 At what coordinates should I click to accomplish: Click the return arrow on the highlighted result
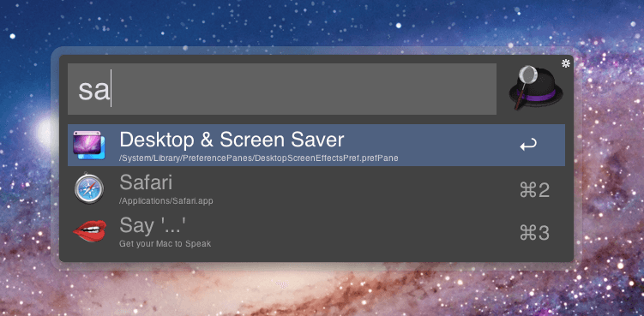coord(527,145)
